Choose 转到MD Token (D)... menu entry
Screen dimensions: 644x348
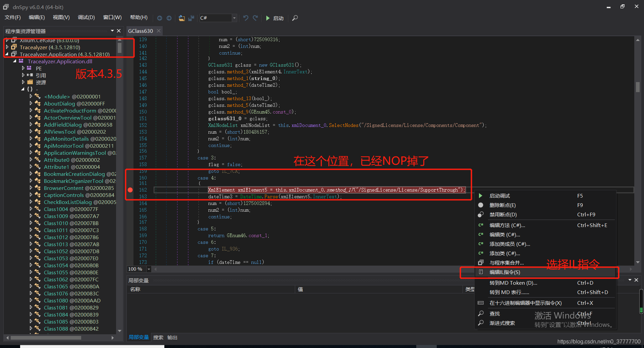tap(545, 283)
